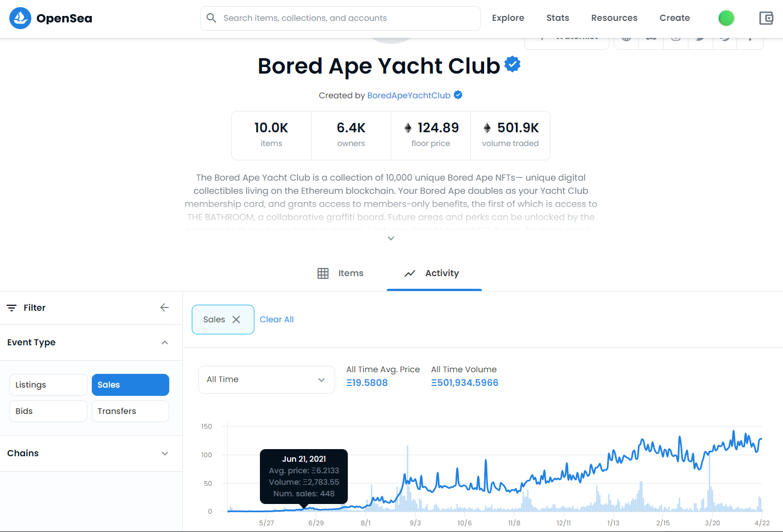Screen dimensions: 783x532
Task: Click the Activity trend-line icon
Action: tap(410, 273)
